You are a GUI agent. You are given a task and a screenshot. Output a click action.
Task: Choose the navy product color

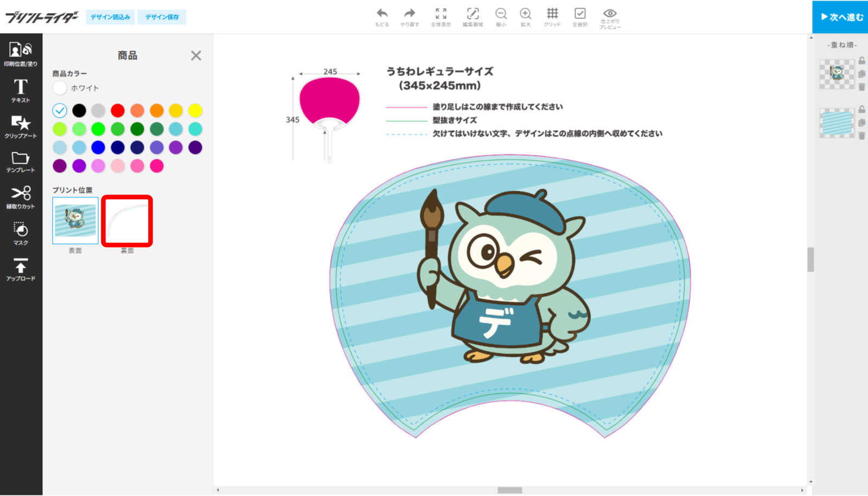pos(118,147)
